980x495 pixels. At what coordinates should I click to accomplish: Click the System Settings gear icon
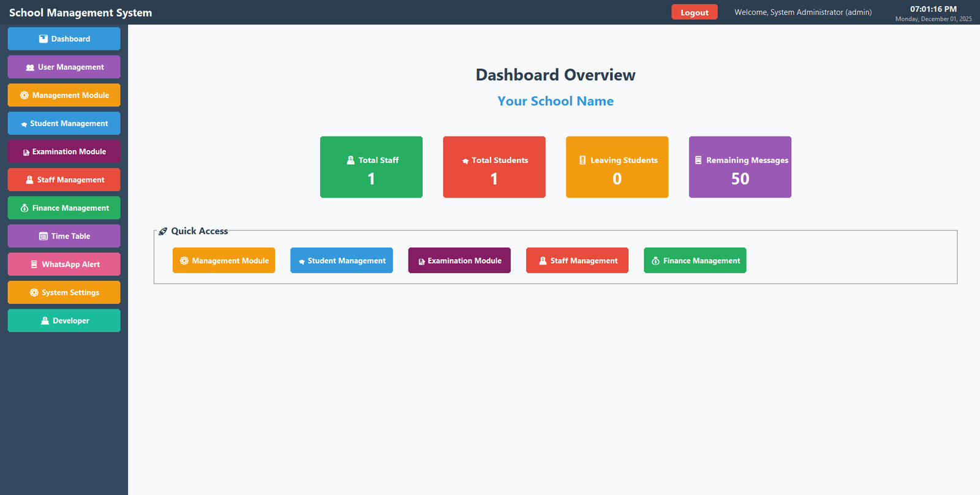point(34,292)
